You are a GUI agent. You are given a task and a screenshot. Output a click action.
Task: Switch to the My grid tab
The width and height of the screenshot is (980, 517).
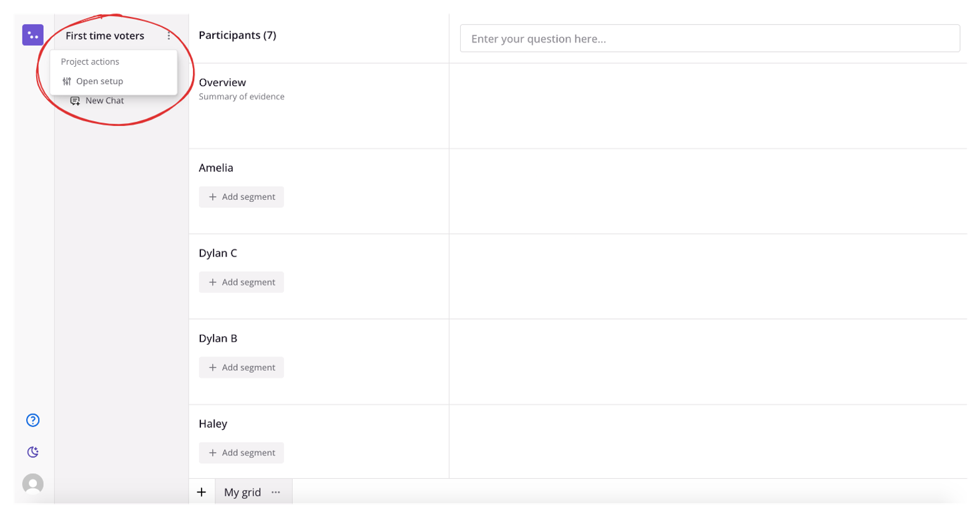click(242, 492)
